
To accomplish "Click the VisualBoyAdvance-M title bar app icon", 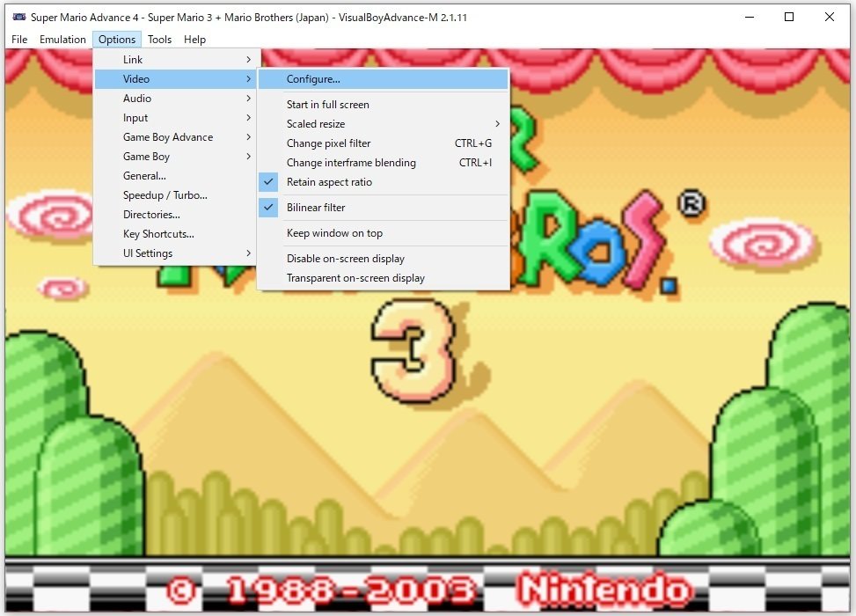I will pos(19,17).
